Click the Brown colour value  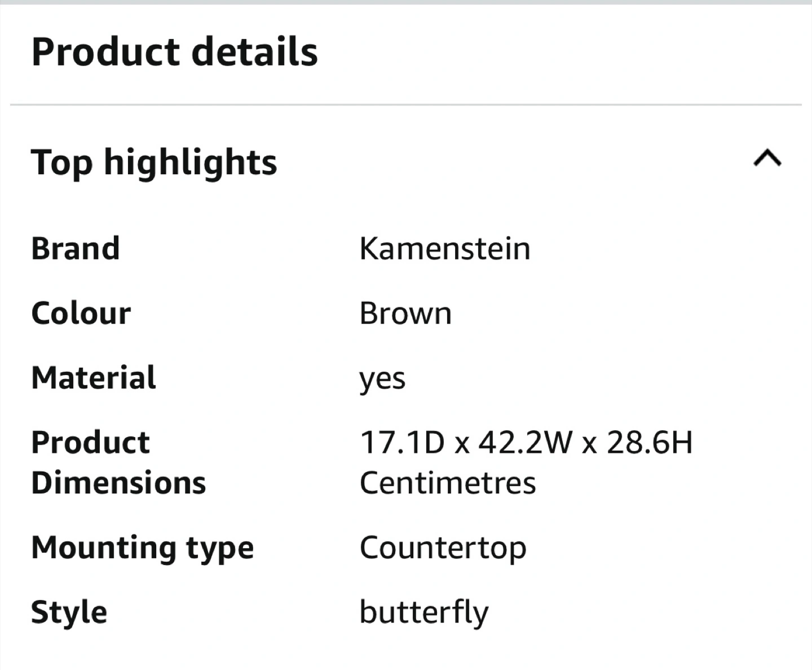click(405, 313)
